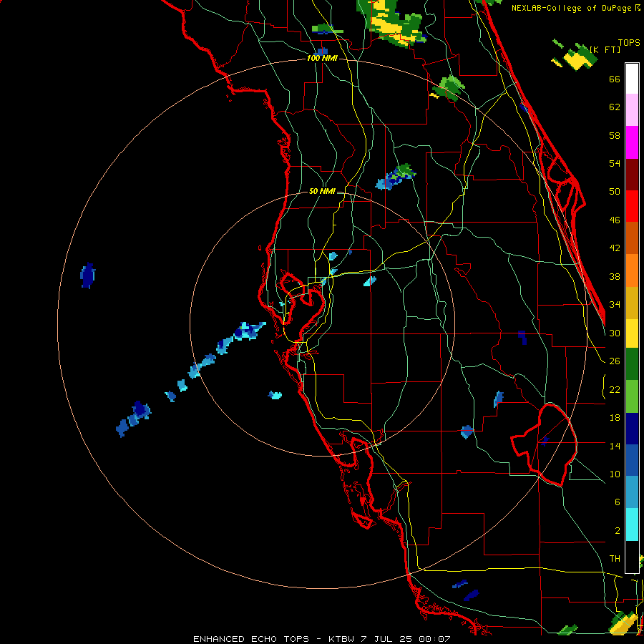Select the dark green legend swatch
This screenshot has height=644, width=644.
click(632, 364)
